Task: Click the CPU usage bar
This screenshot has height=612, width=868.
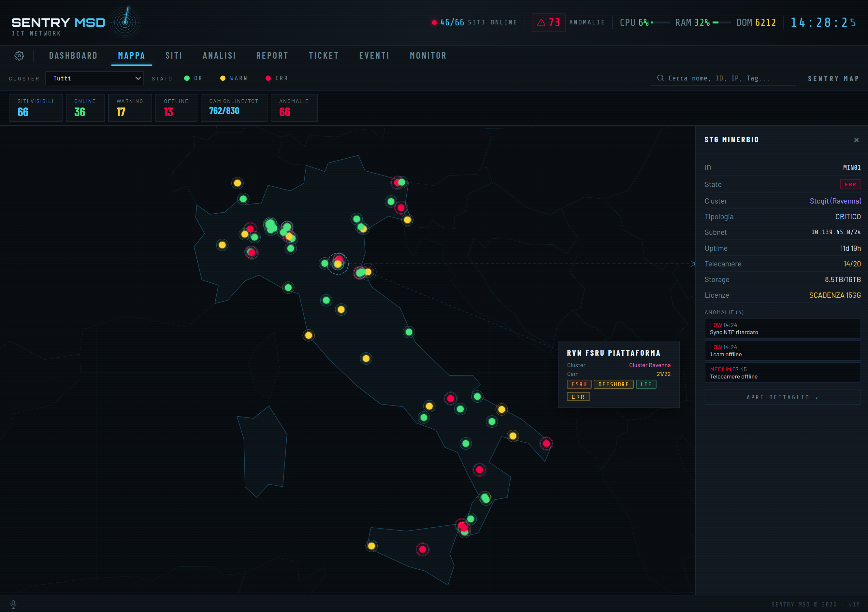Action: pos(660,23)
